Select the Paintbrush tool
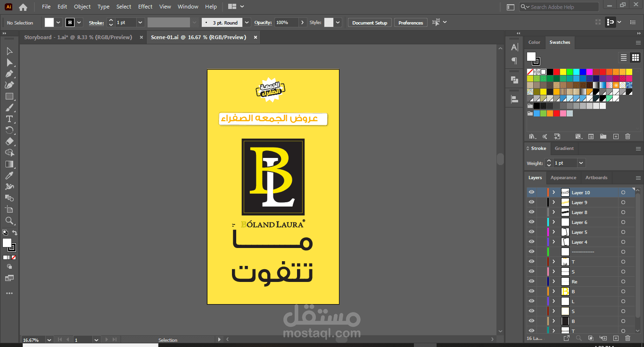 coord(9,107)
